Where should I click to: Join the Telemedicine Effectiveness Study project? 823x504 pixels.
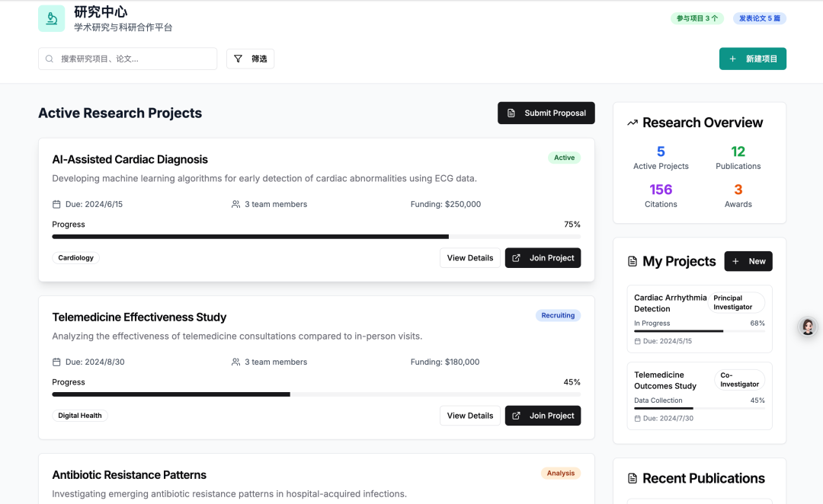click(543, 416)
